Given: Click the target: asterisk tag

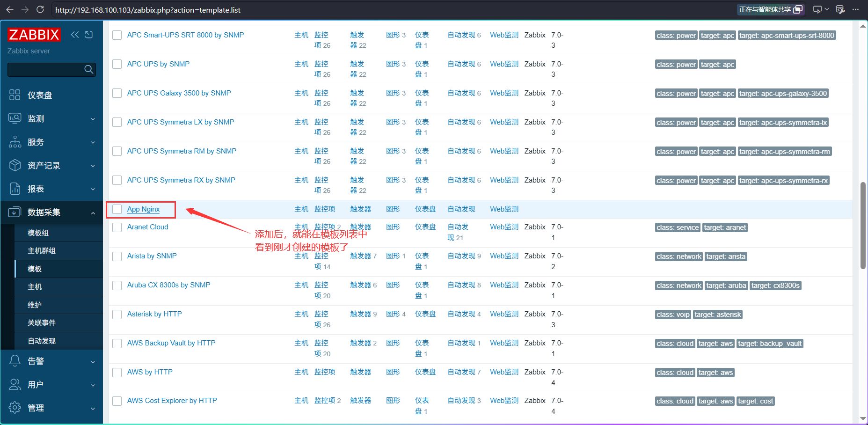Looking at the screenshot, I should click(x=718, y=315).
